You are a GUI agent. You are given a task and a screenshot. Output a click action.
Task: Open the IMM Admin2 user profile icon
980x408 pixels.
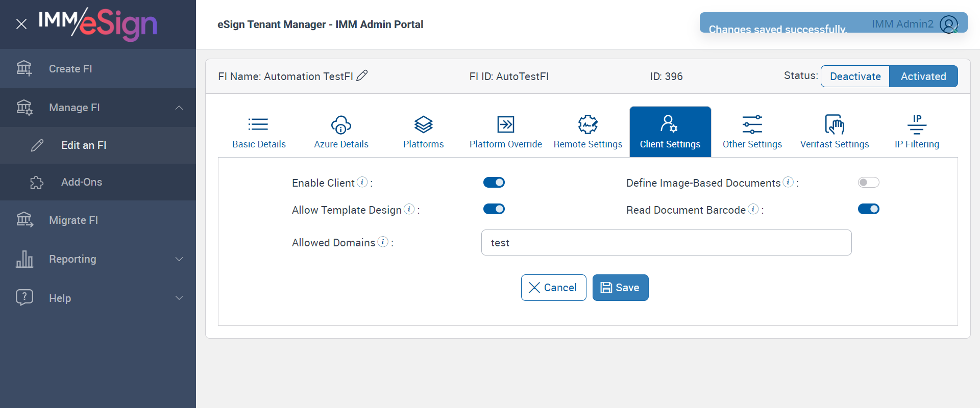(x=949, y=24)
